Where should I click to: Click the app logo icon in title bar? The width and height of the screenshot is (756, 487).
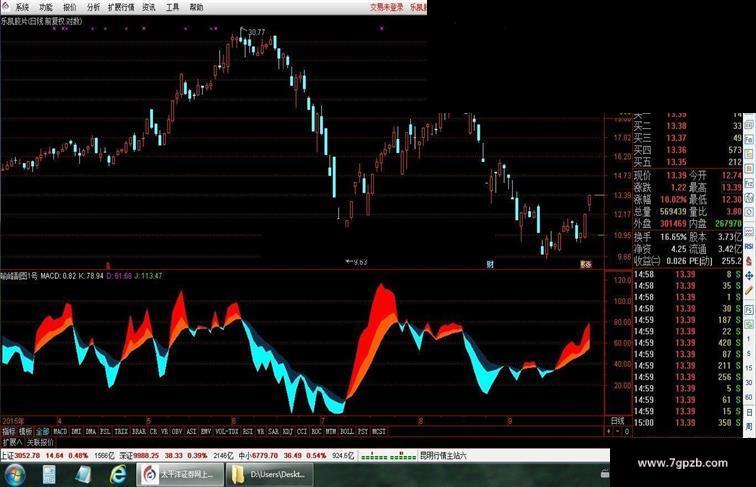pyautogui.click(x=5, y=6)
